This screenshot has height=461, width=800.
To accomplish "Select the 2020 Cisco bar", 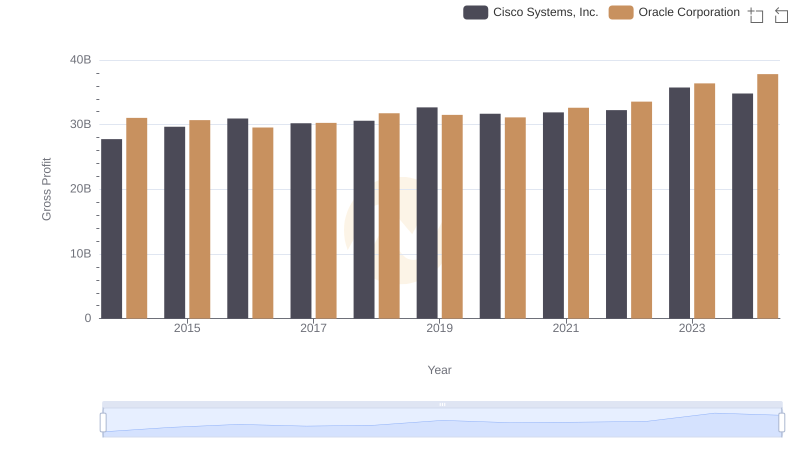I will [490, 216].
